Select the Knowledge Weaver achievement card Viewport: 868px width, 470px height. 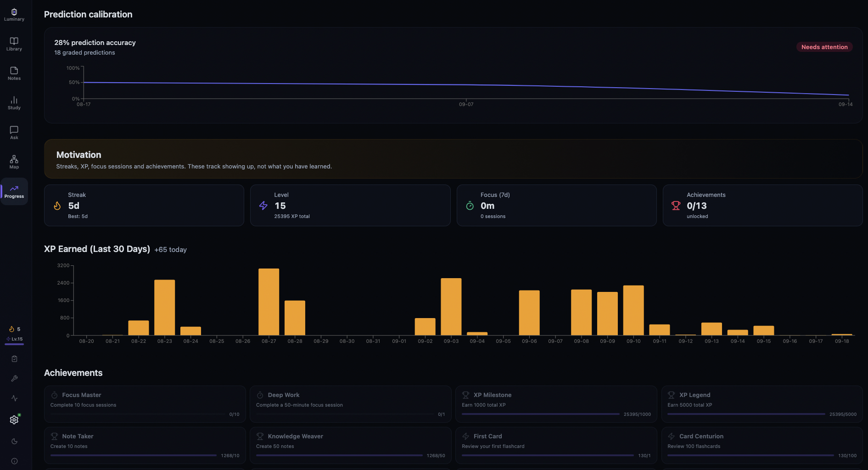[x=351, y=445]
